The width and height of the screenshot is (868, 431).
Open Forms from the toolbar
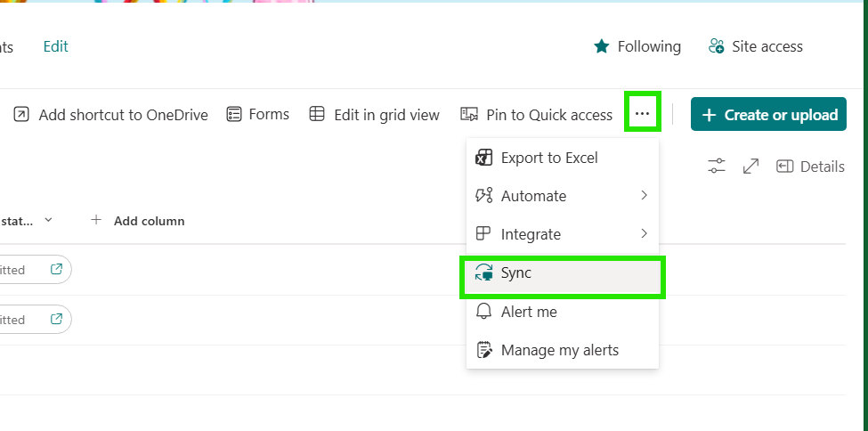[257, 114]
